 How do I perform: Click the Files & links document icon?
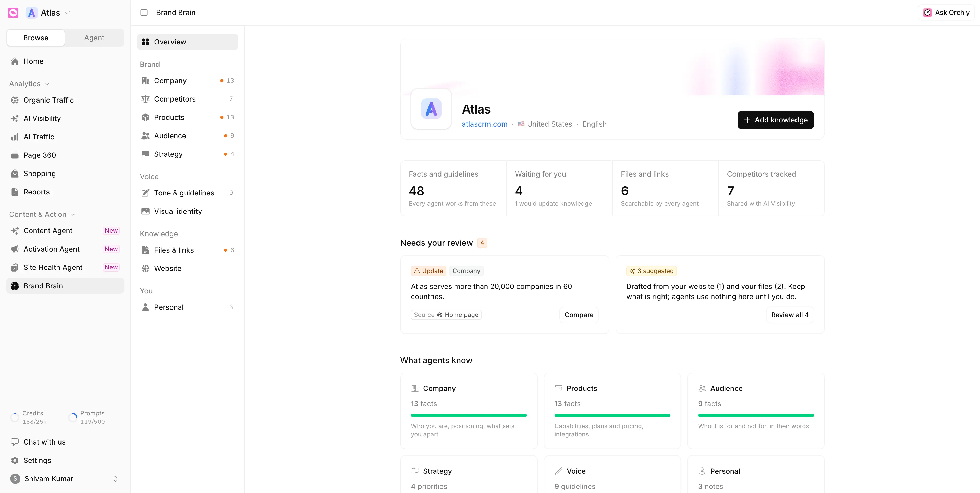[145, 250]
